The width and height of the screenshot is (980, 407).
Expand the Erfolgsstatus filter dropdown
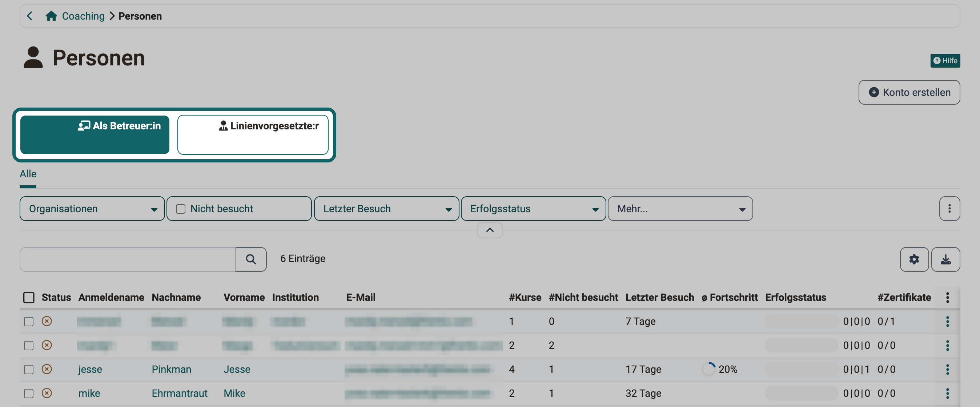coord(533,209)
